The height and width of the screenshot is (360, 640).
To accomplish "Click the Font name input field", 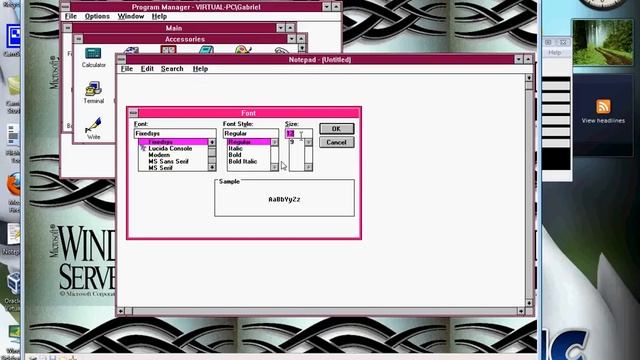I will pyautogui.click(x=175, y=133).
